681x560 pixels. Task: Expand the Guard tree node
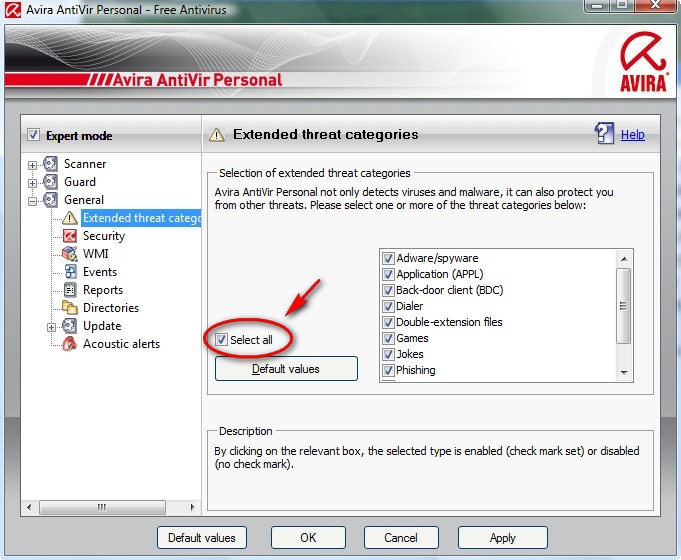pos(33,183)
